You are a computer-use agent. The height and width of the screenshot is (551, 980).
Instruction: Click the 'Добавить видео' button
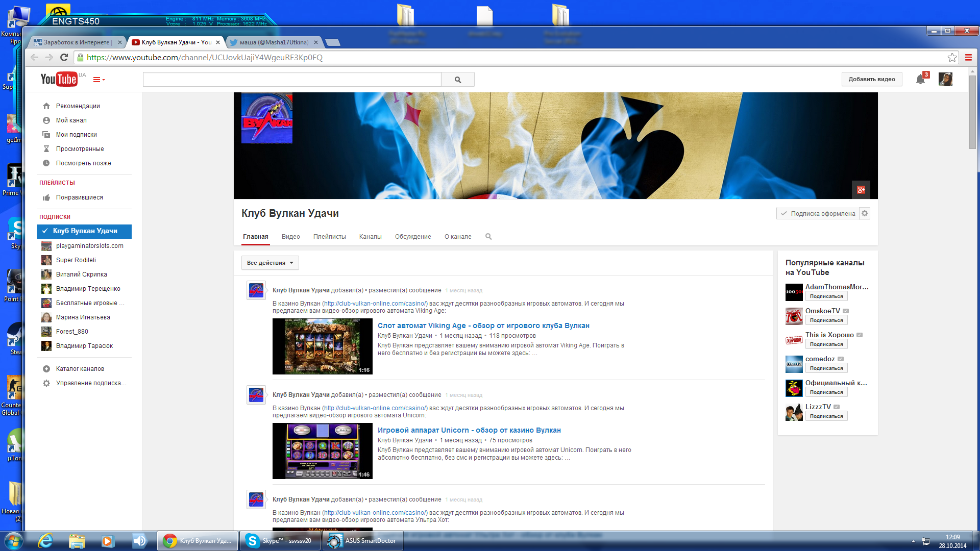pyautogui.click(x=871, y=79)
